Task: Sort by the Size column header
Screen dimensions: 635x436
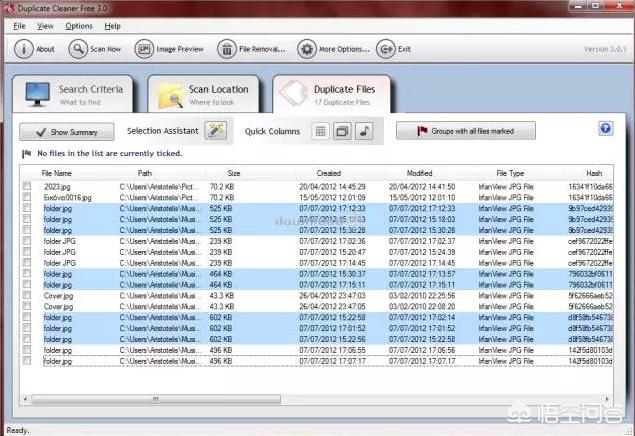Action: pos(234,173)
